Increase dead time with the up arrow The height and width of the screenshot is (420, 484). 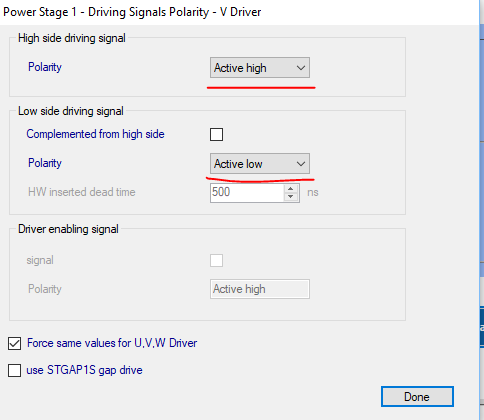291,189
